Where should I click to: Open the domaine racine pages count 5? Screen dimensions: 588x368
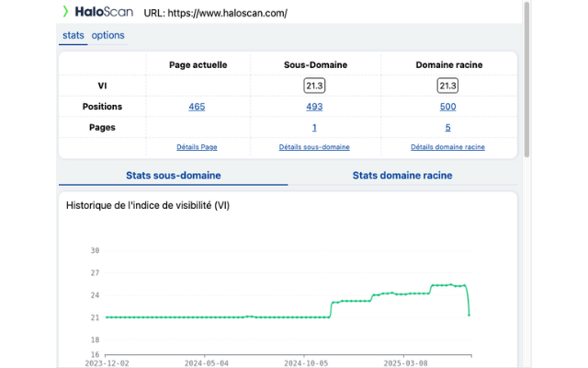[x=447, y=128]
